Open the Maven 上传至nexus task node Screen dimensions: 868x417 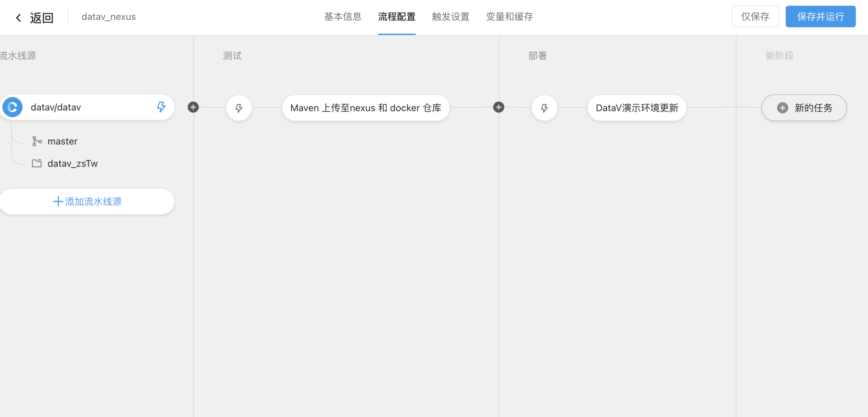[x=366, y=108]
